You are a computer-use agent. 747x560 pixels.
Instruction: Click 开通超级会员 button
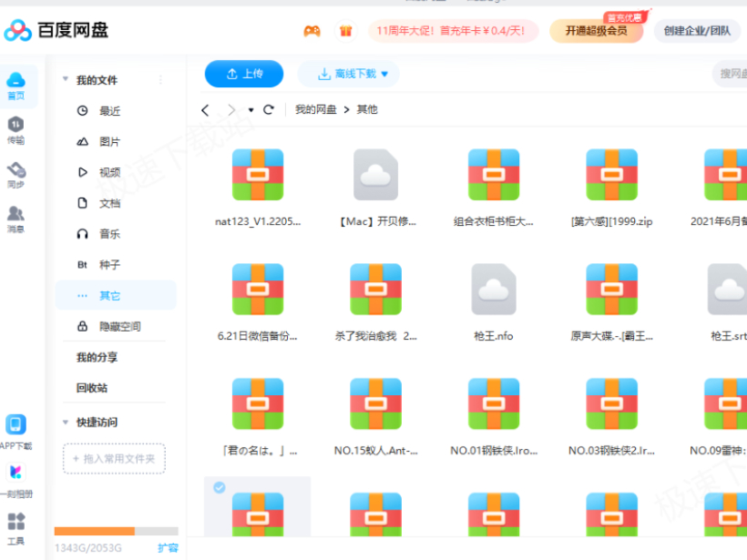pos(597,31)
